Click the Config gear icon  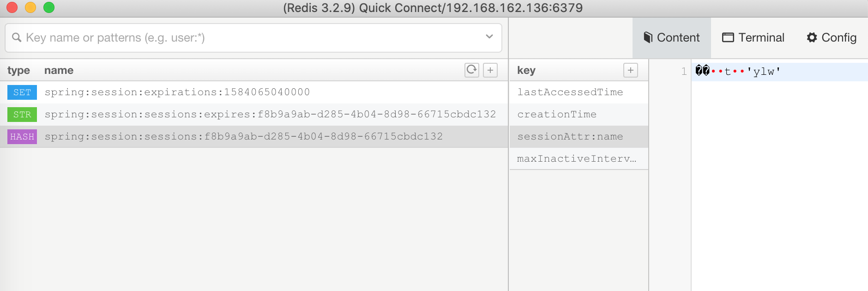click(x=812, y=37)
